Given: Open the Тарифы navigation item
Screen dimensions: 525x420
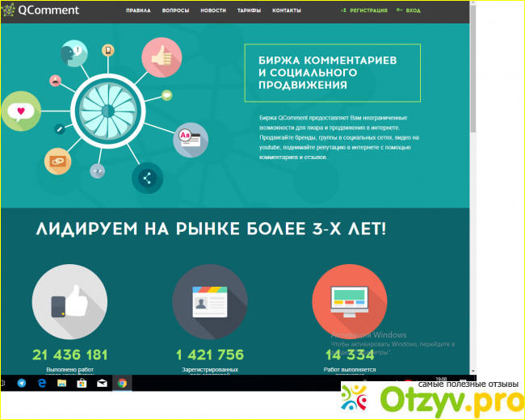Looking at the screenshot, I should (x=250, y=10).
